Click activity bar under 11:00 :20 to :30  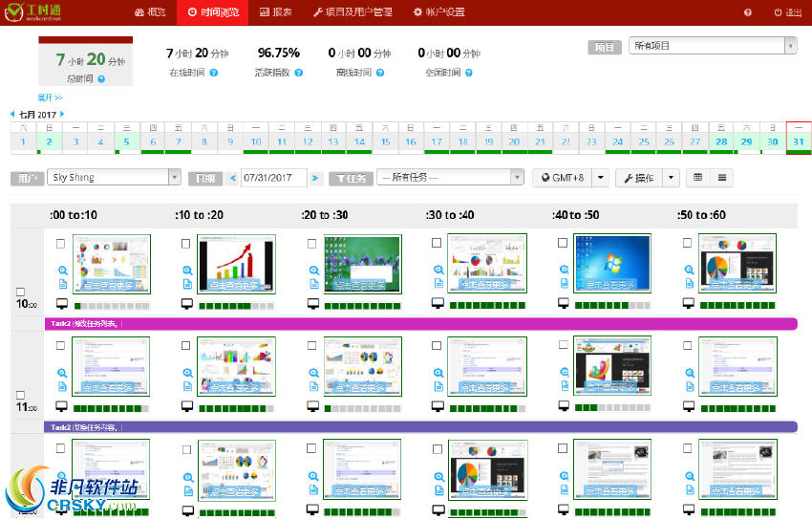[x=362, y=409]
